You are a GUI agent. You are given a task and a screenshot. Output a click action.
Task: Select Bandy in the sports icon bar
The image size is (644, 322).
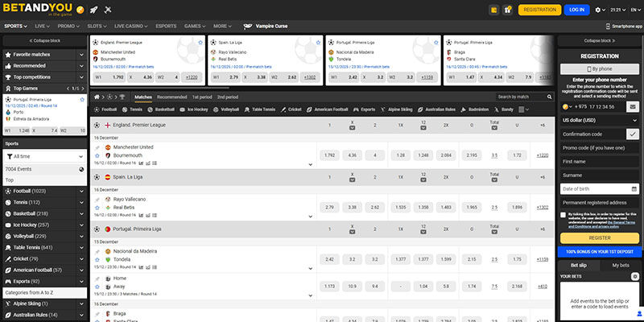[504, 109]
